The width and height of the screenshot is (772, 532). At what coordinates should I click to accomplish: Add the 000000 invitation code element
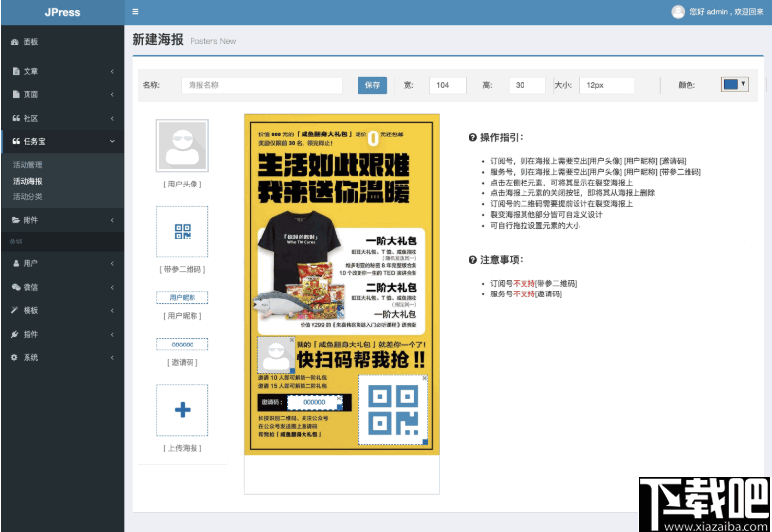point(182,345)
